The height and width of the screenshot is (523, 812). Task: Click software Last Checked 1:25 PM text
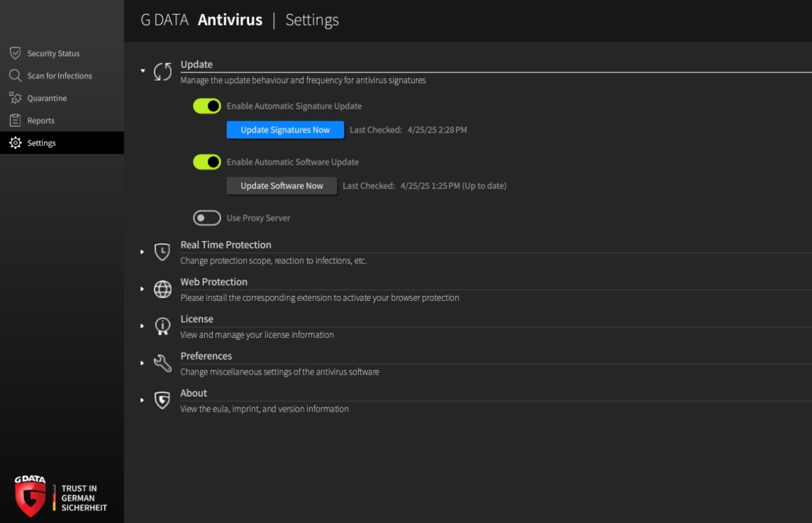pos(425,185)
